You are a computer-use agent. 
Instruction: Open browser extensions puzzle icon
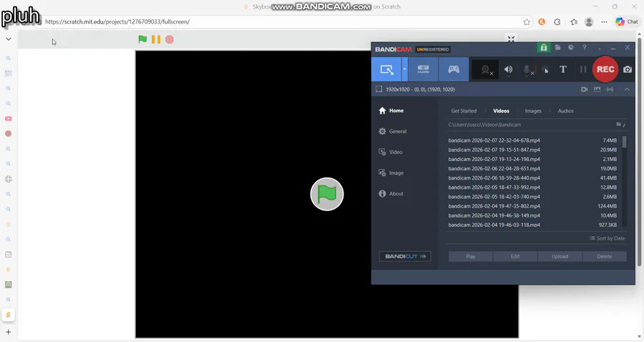tap(557, 22)
